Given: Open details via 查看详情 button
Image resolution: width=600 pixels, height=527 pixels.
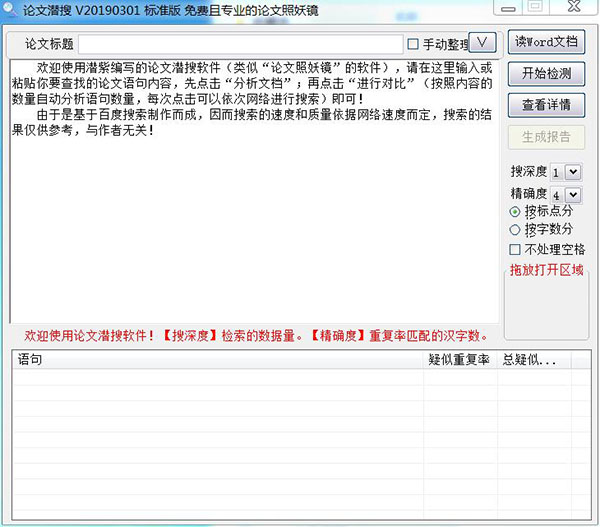Looking at the screenshot, I should [x=546, y=105].
